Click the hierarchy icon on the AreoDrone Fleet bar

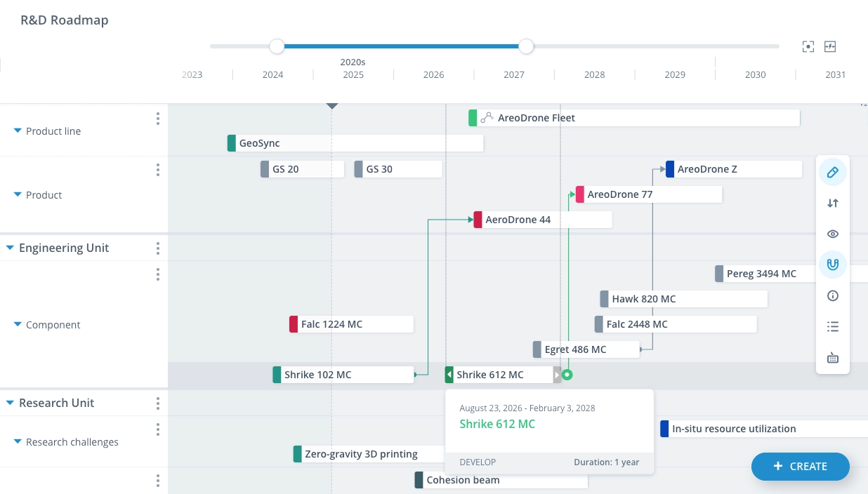click(x=487, y=117)
